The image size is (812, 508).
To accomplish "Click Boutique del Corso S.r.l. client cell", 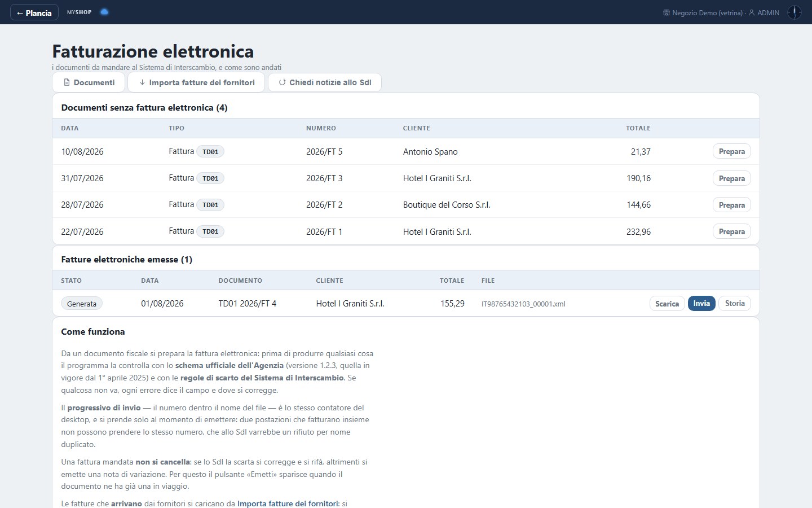I will (447, 205).
